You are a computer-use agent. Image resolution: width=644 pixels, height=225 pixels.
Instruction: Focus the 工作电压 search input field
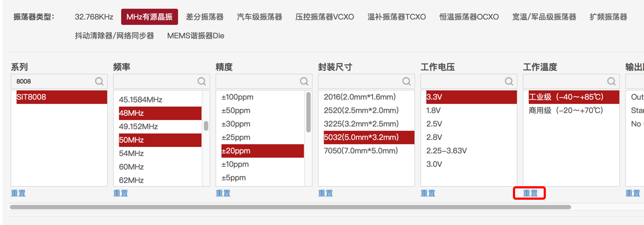(x=469, y=81)
